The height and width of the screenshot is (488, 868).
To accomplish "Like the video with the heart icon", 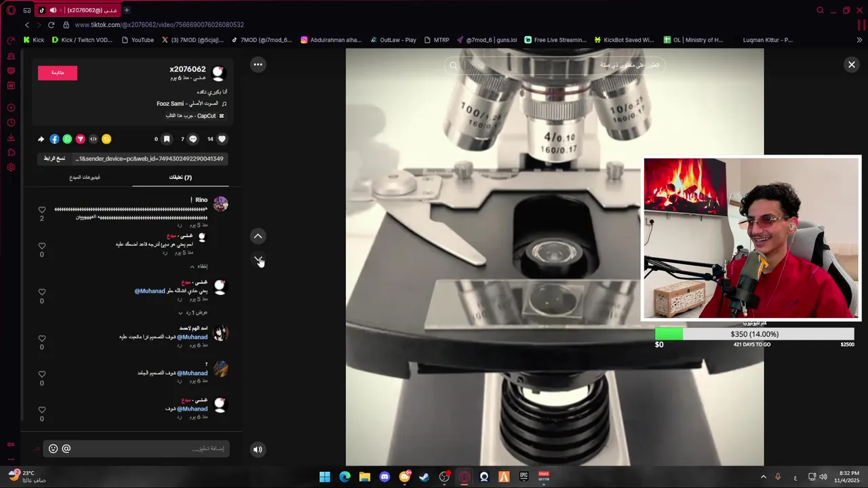I will coord(222,139).
